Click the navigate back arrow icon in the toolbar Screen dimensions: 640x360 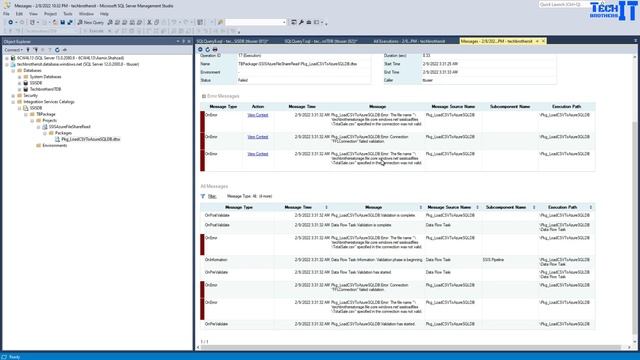click(11, 22)
